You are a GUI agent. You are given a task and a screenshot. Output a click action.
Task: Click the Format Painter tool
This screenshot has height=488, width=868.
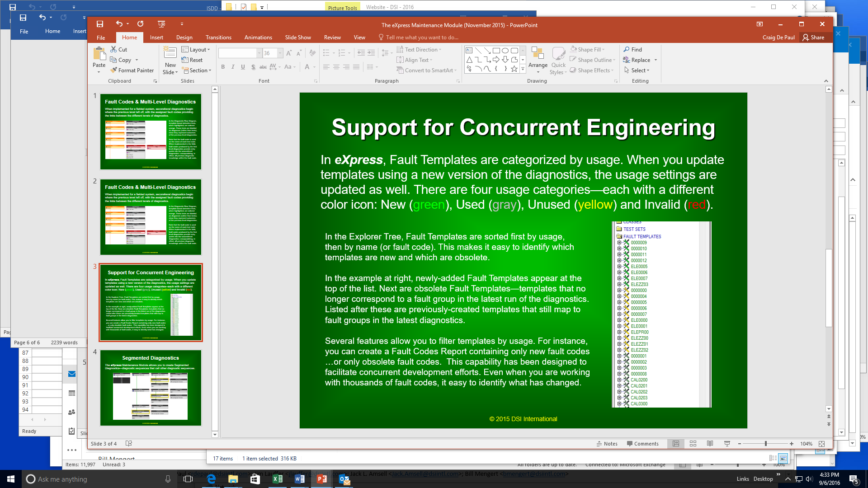pyautogui.click(x=132, y=70)
